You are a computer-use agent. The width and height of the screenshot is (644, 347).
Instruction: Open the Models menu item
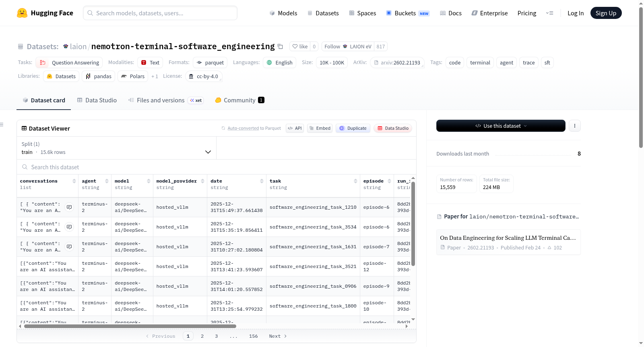283,13
